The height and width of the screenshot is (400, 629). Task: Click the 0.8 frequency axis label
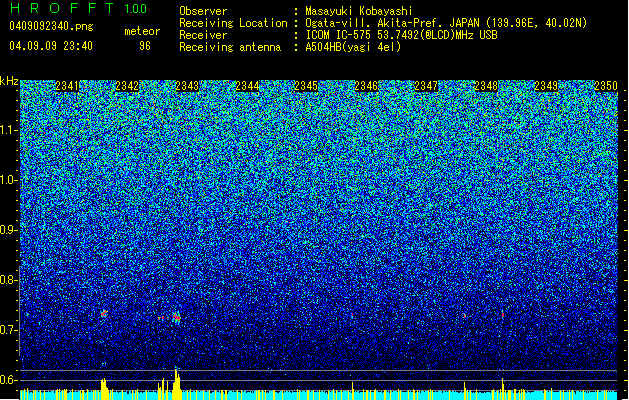click(x=9, y=280)
